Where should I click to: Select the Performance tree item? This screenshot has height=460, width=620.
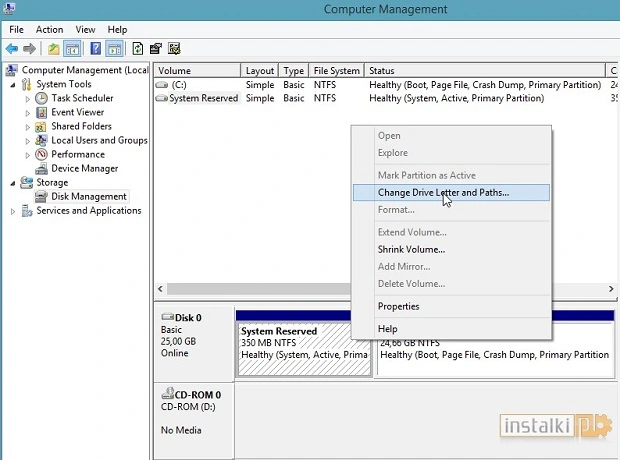77,155
